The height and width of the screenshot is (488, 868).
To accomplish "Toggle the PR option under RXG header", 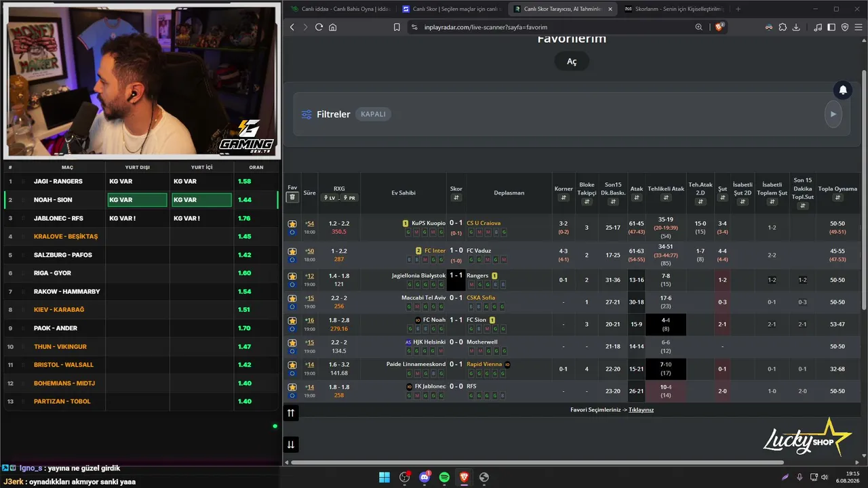I will 350,198.
